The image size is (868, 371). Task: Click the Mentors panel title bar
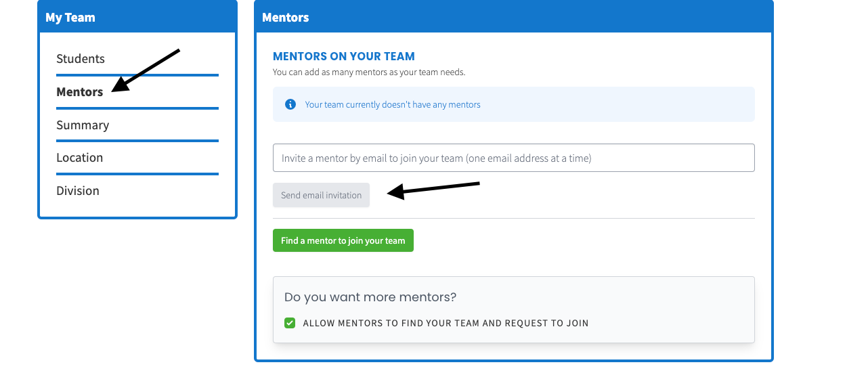click(x=513, y=18)
